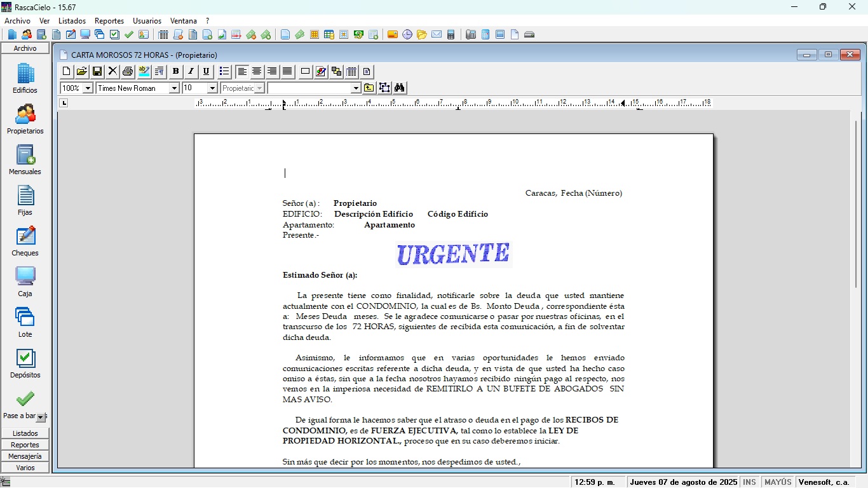This screenshot has height=488, width=868.
Task: Click the URGENTE stamp image in the letter
Action: pyautogui.click(x=454, y=254)
